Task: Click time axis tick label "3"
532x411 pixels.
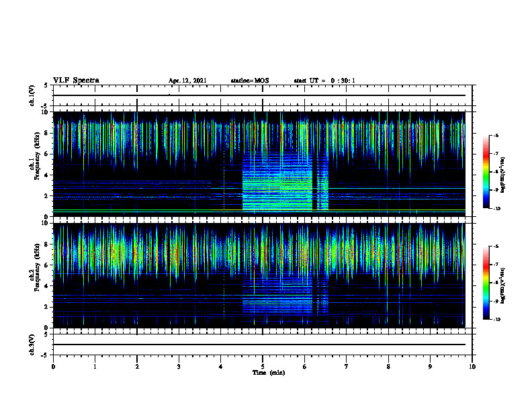Action: point(179,367)
